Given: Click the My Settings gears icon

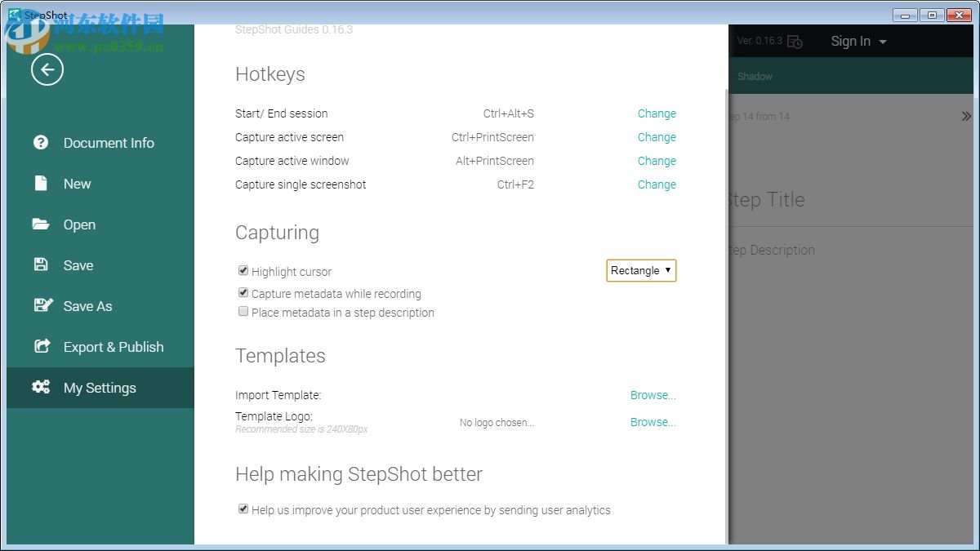Looking at the screenshot, I should pyautogui.click(x=41, y=387).
